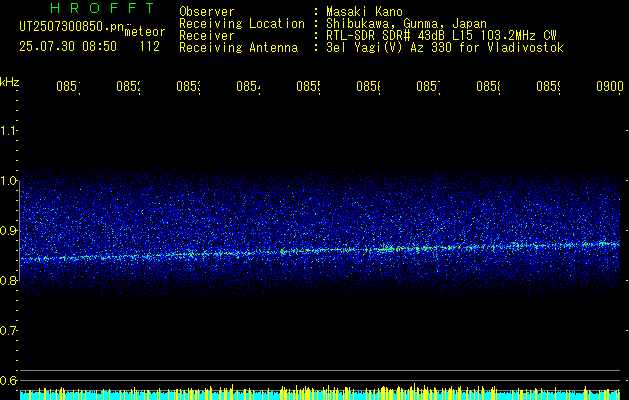Click time marker 0852
This screenshot has height=400, width=629.
point(128,86)
